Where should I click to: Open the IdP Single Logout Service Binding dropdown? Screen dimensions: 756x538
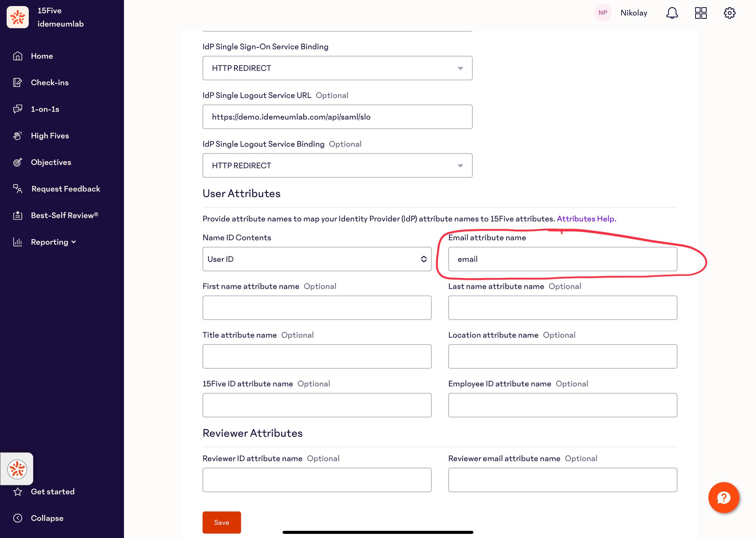[x=337, y=166]
